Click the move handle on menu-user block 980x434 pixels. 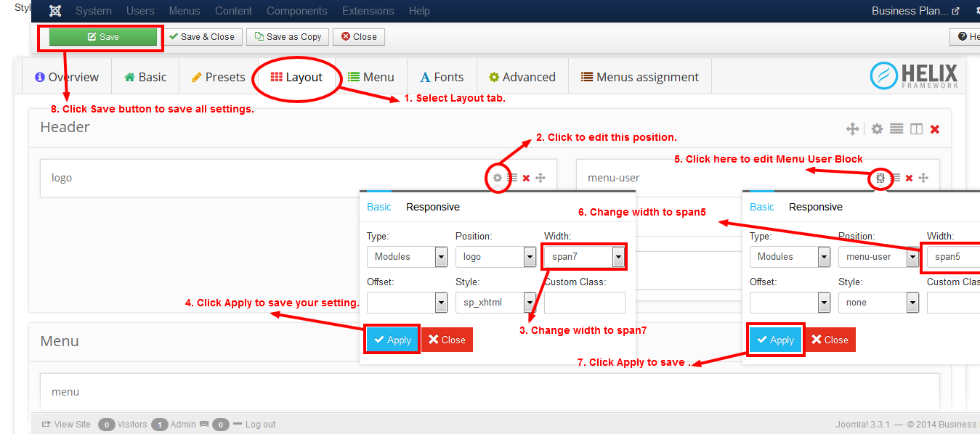923,178
